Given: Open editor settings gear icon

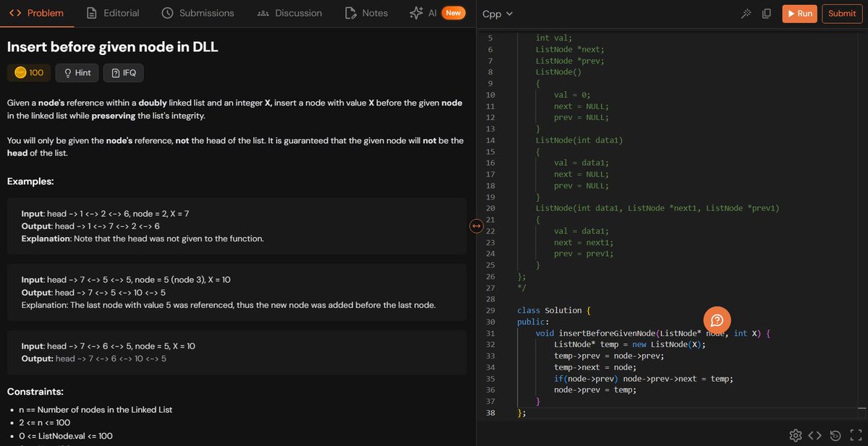Looking at the screenshot, I should pyautogui.click(x=795, y=435).
